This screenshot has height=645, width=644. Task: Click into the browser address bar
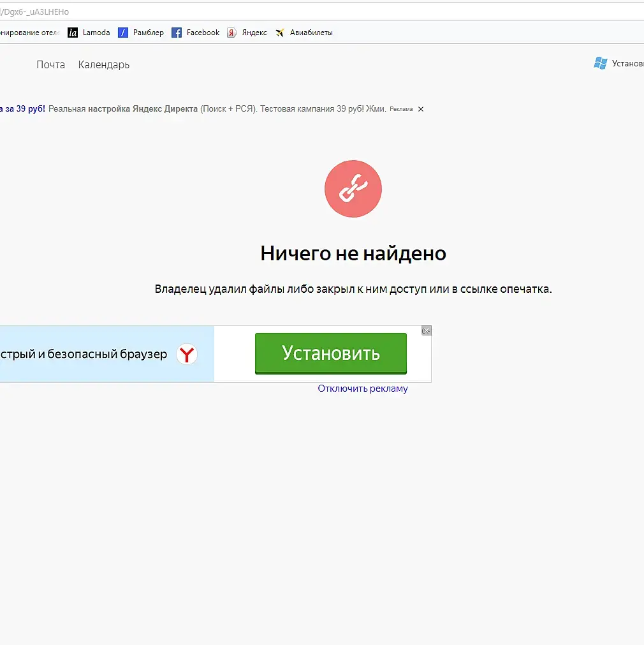click(x=322, y=11)
